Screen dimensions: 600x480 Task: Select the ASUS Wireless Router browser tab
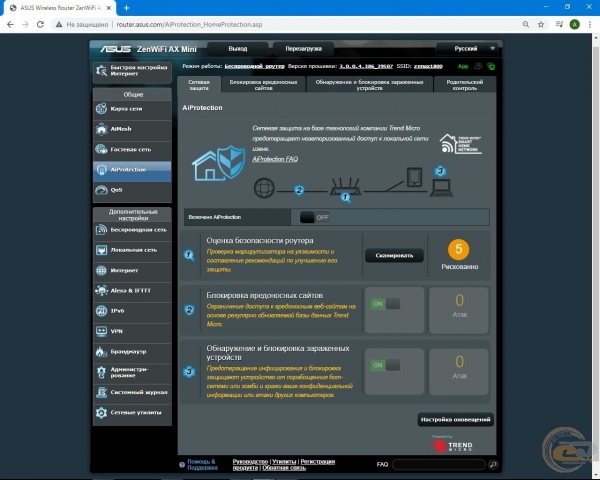pos(60,8)
